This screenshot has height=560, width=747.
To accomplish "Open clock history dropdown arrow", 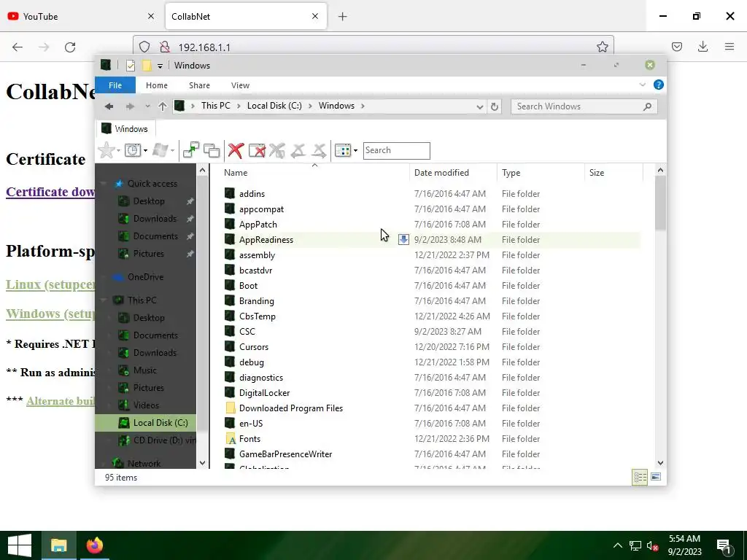I will 145,150.
